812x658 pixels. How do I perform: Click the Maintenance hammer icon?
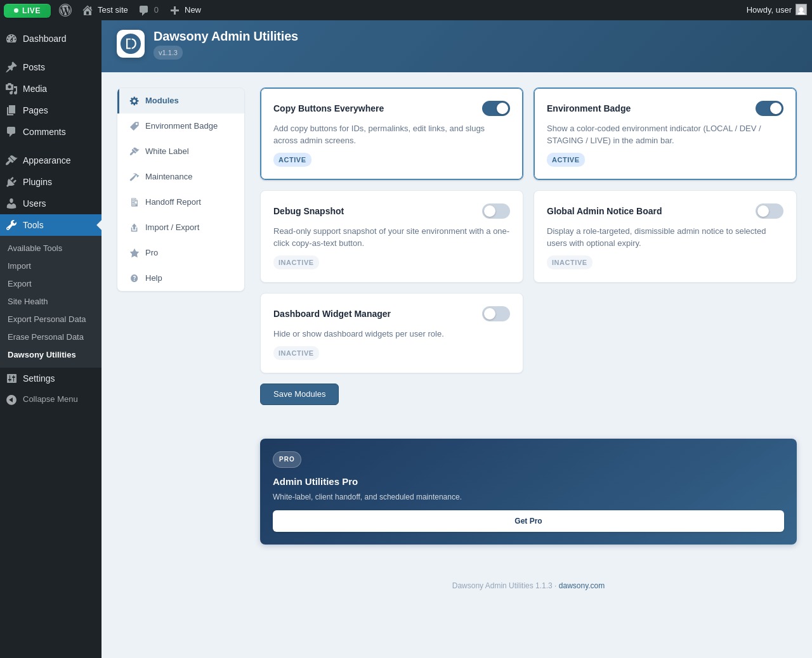tap(134, 177)
